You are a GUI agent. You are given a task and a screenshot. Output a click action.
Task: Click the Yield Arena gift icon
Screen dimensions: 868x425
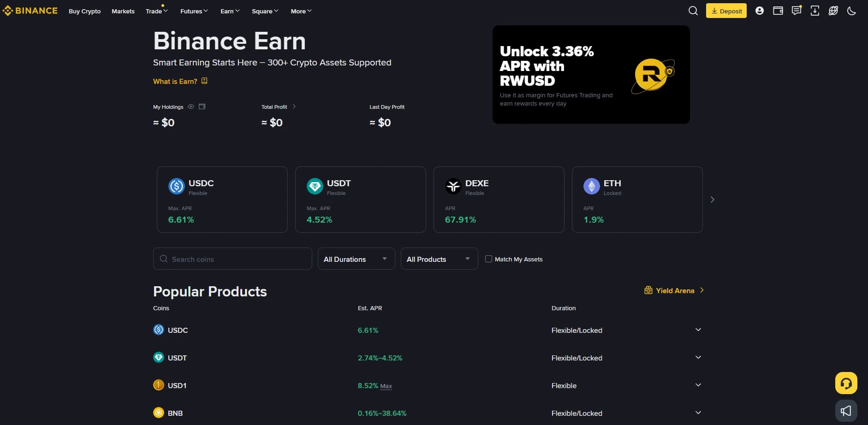(648, 290)
